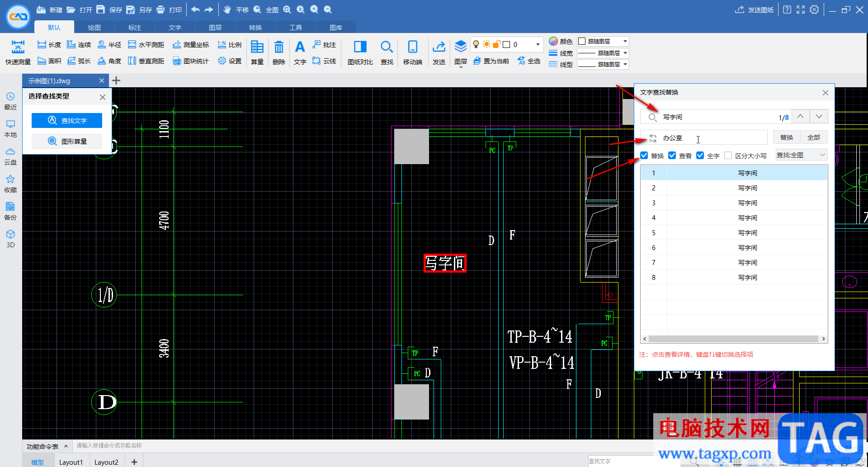Go to previous search result arrow
Image resolution: width=868 pixels, height=467 pixels.
point(800,117)
